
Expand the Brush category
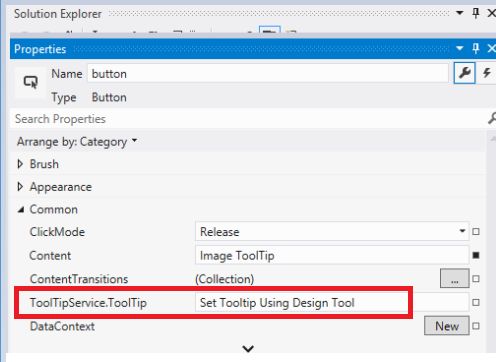(x=20, y=164)
